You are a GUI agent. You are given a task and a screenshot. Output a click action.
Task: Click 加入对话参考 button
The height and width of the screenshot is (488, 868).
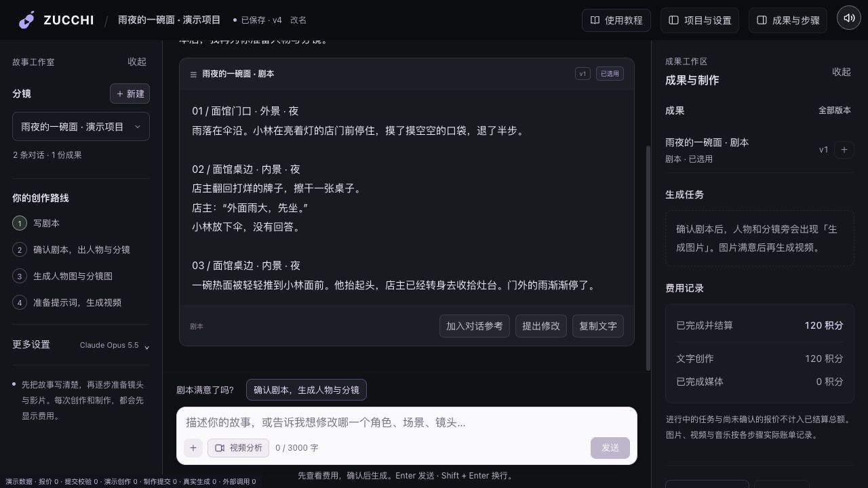[475, 326]
